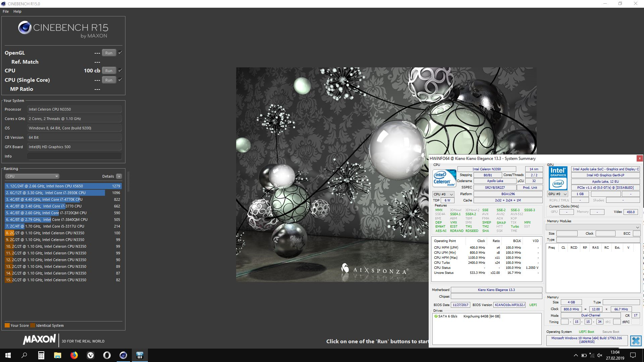Show hidden system tray icons
This screenshot has height=362, width=644.
click(576, 355)
